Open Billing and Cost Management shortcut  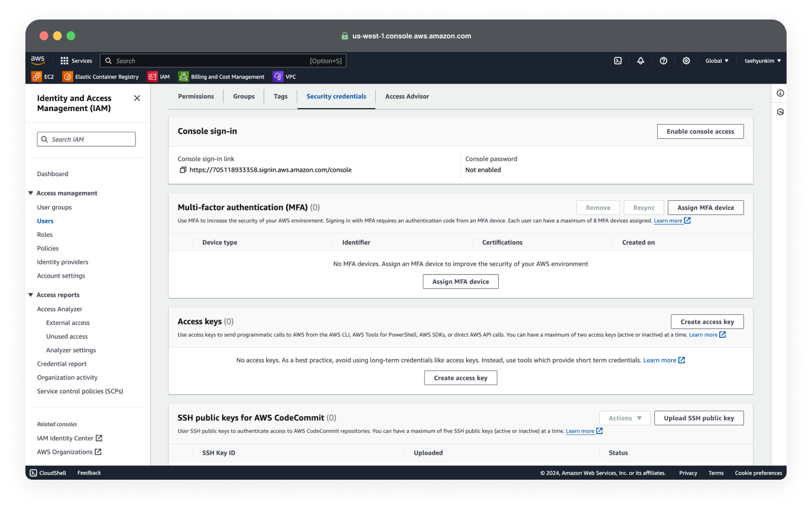pos(220,76)
